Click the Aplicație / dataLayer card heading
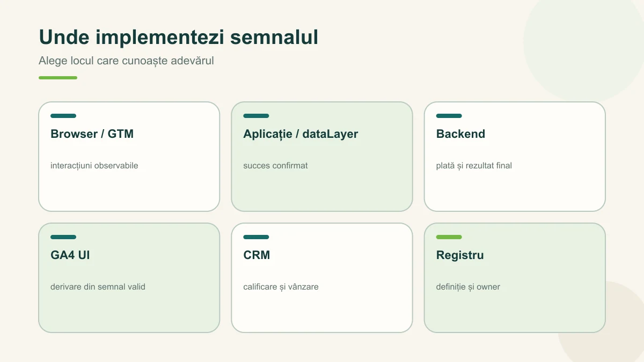 [301, 134]
